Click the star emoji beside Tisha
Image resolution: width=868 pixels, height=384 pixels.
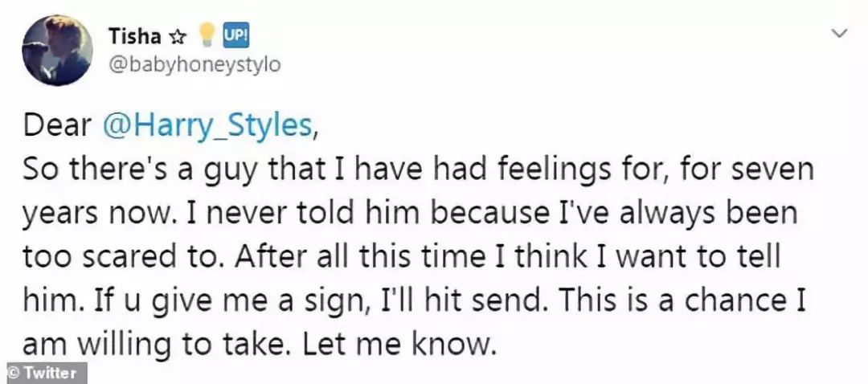click(x=176, y=36)
